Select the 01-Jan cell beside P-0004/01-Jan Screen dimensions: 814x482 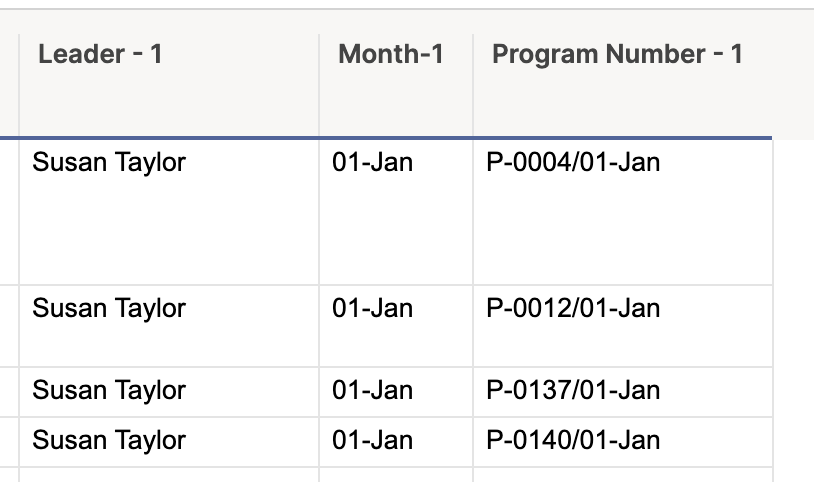click(x=396, y=212)
